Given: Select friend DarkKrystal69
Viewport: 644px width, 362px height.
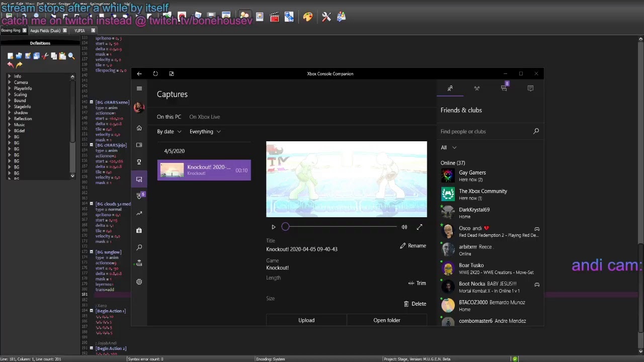Looking at the screenshot, I should [x=490, y=213].
